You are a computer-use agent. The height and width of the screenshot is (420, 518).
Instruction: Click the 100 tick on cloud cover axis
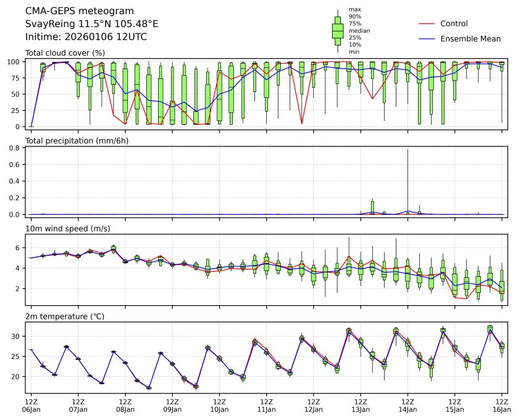(15, 62)
